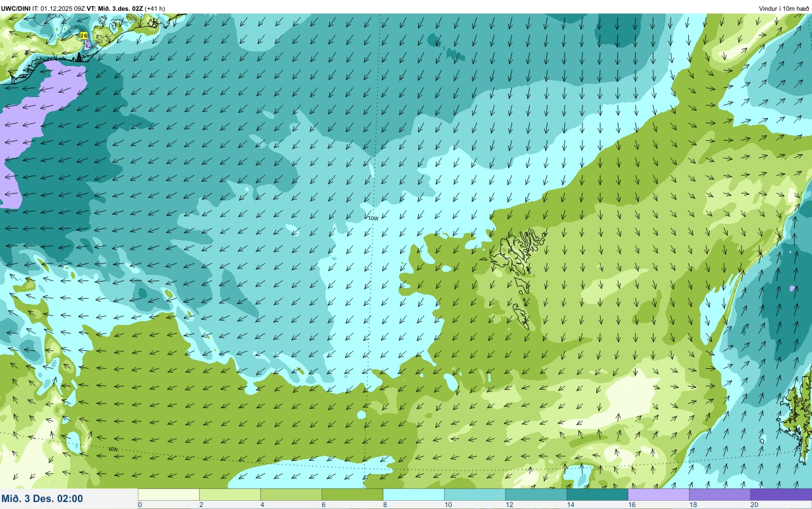Select the 18–20 m/s purple legend swatch
Viewport: 812px width, 509px height.
click(719, 494)
